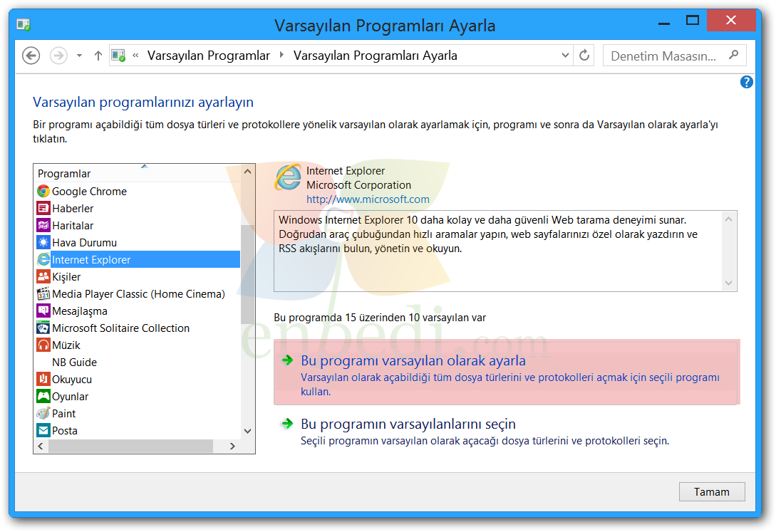The image size is (776, 532).
Task: Click the window system icon in title bar
Action: tap(24, 25)
